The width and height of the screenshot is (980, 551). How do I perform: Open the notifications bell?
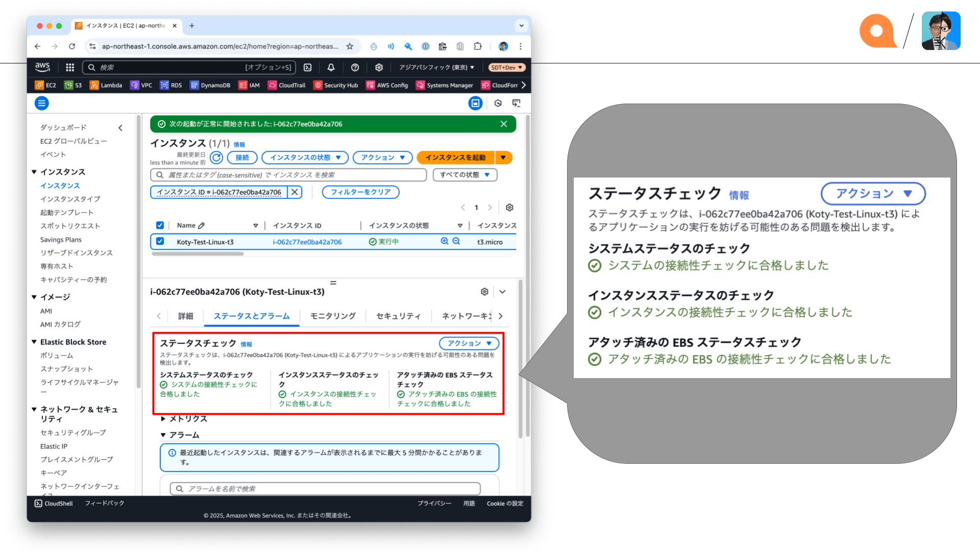(x=331, y=67)
